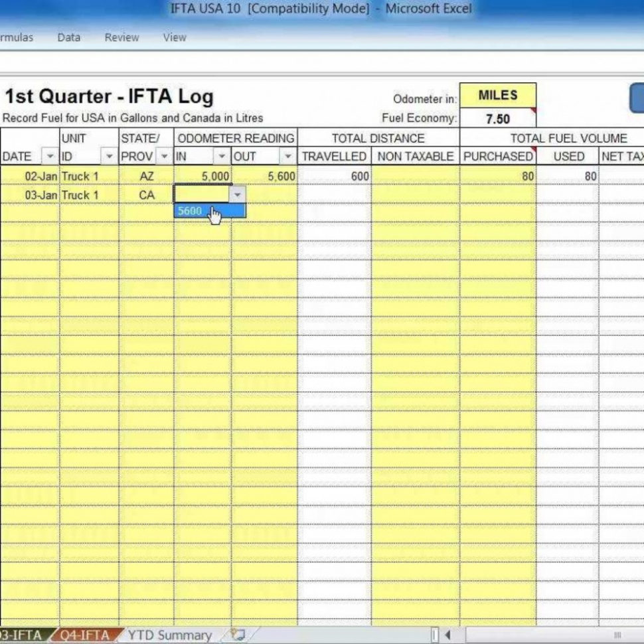Image resolution: width=644 pixels, height=644 pixels.
Task: Open the View ribbon tab
Action: coord(174,37)
